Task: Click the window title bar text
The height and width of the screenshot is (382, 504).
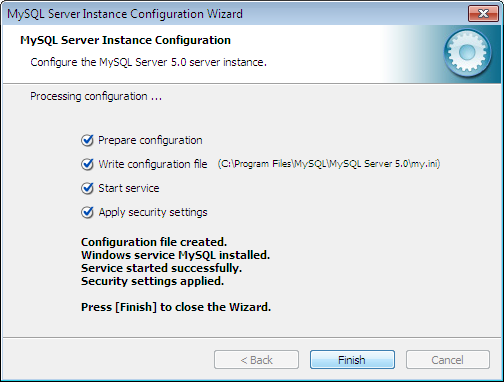Action: (125, 14)
